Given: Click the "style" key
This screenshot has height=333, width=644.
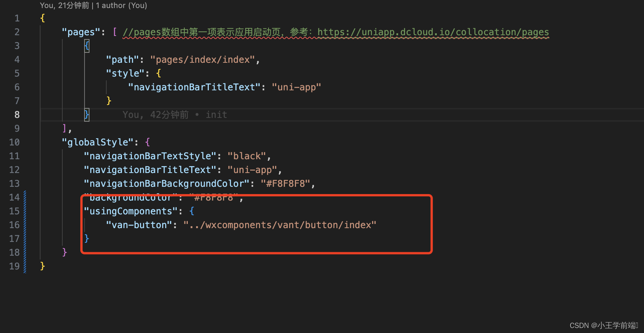Looking at the screenshot, I should [125, 73].
